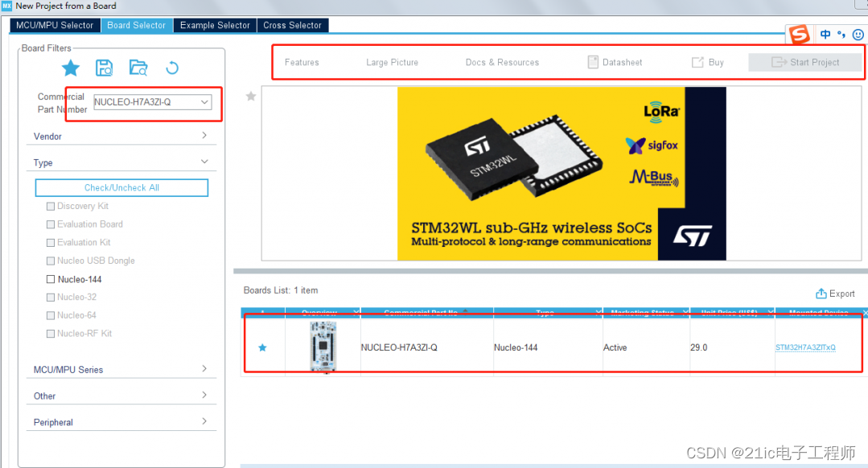Click the blue favorites star in Board Filters
Image resolution: width=868 pixels, height=468 pixels.
(x=70, y=68)
